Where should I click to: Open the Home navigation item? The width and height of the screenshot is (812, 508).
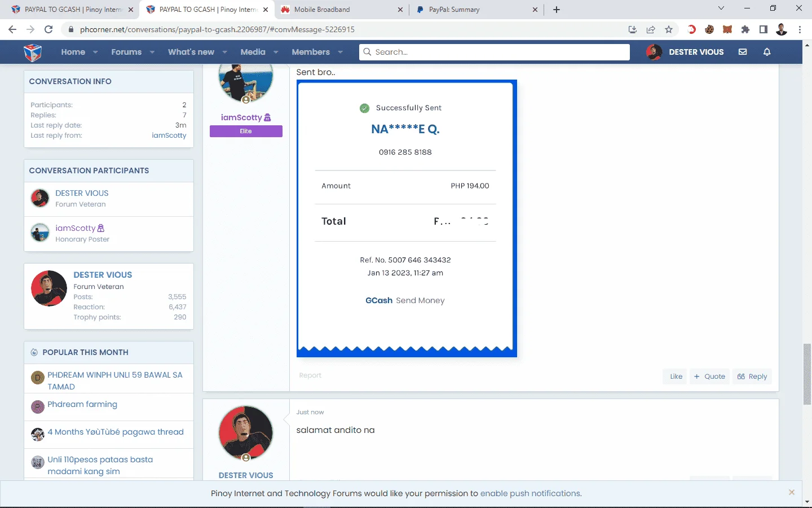pos(73,52)
